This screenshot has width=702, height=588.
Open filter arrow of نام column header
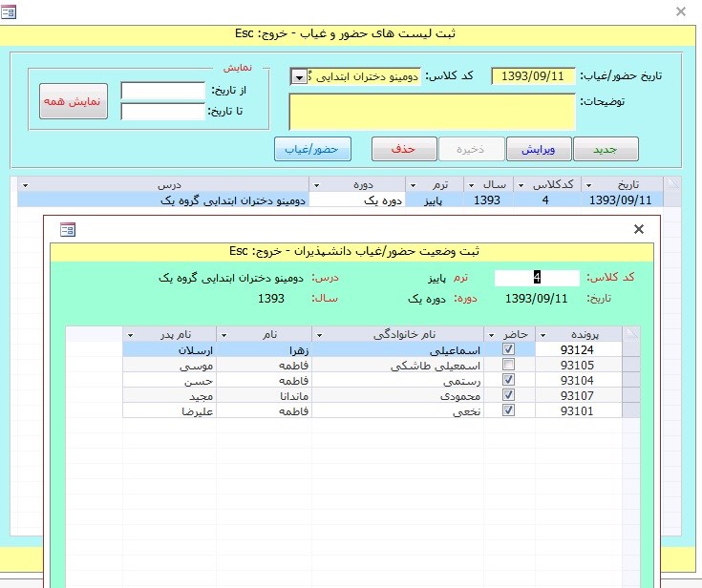tap(223, 335)
